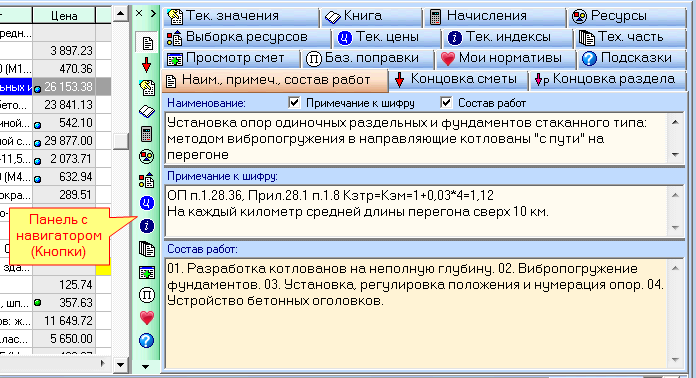Select the price cell 5 650.00
Image resolution: width=696 pixels, height=378 pixels.
63,339
